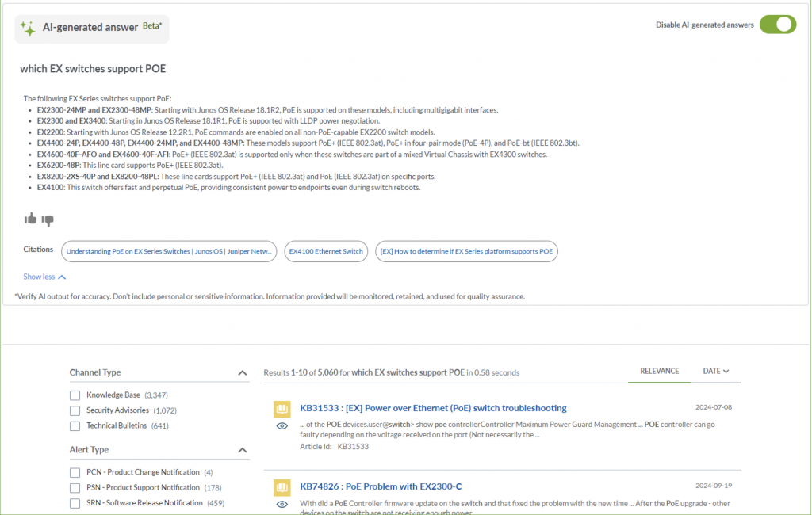Check the Security Advisories filter
This screenshot has height=515, width=812.
75,410
